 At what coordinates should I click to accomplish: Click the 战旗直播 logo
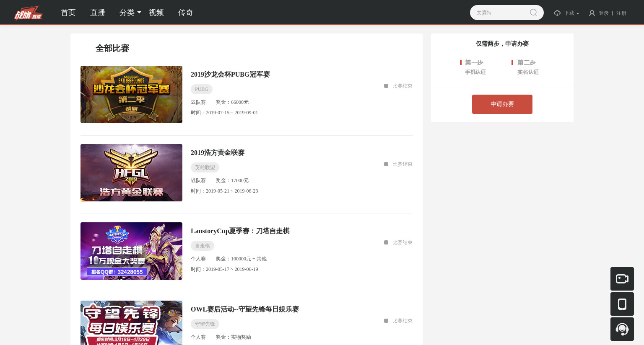[28, 13]
